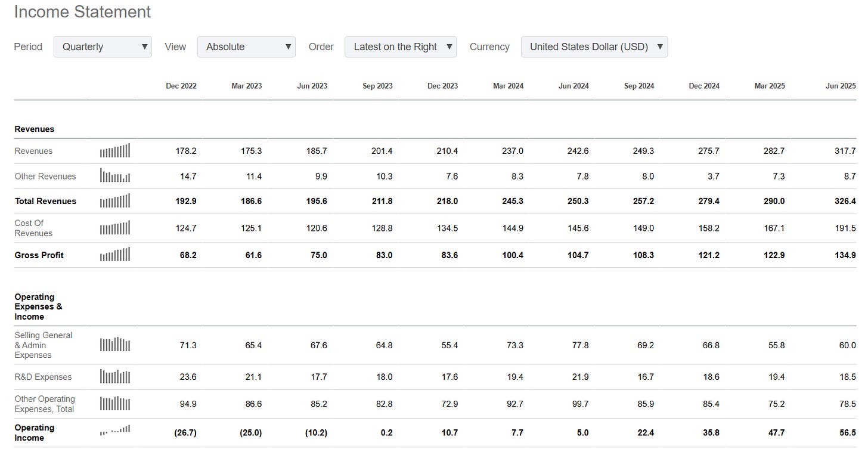
Task: Click the R&D Expenses row label
Action: [x=43, y=377]
